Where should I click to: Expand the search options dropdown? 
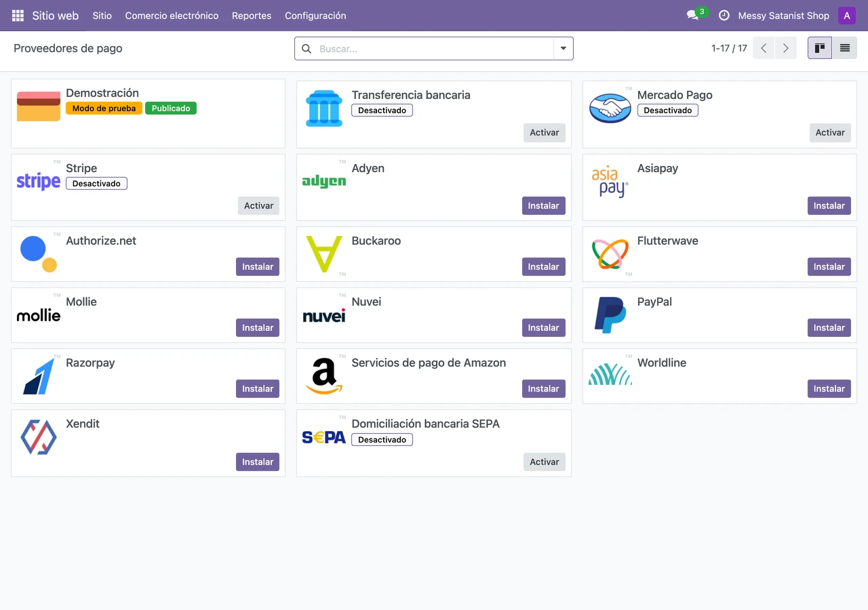tap(564, 49)
